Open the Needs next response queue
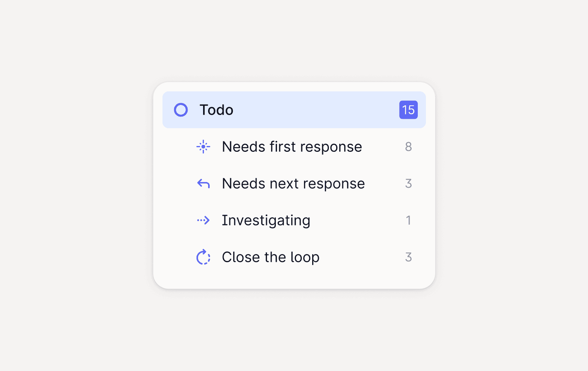Screen dimensions: 588x371 [293, 184]
